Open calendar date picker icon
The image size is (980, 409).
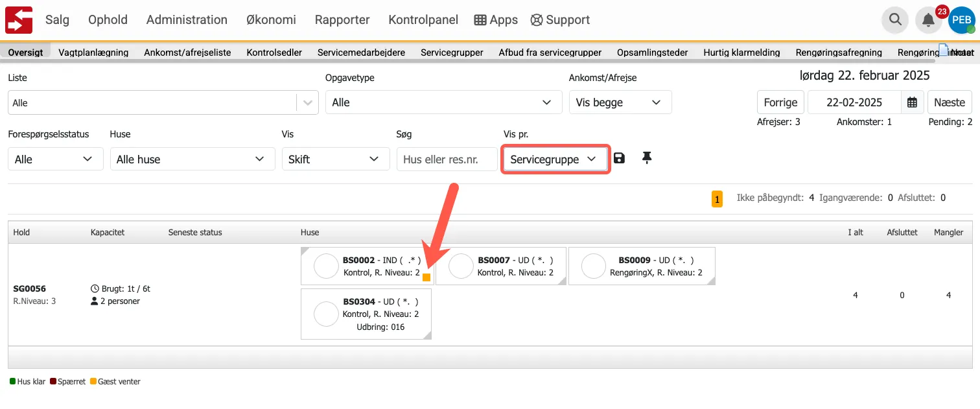point(912,102)
